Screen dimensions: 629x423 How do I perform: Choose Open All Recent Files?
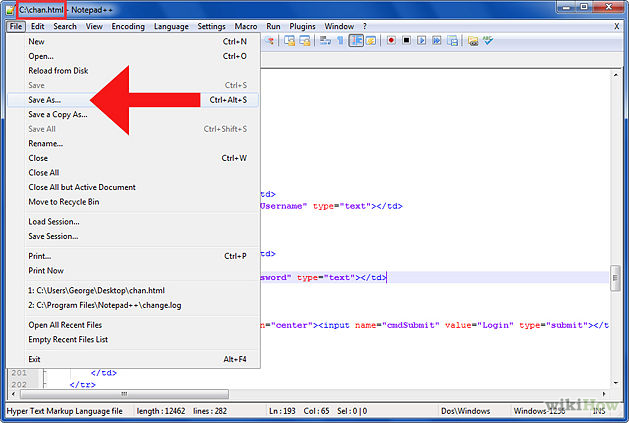click(133, 325)
